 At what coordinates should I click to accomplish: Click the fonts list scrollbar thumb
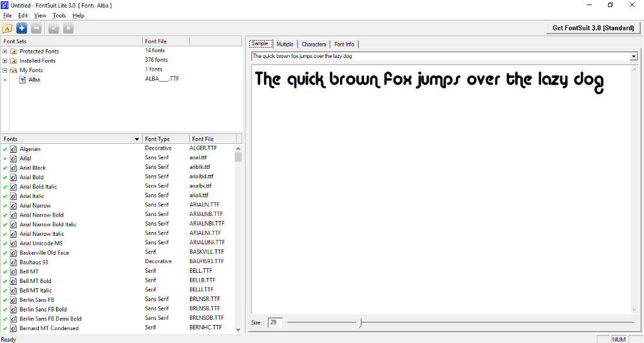click(x=238, y=157)
